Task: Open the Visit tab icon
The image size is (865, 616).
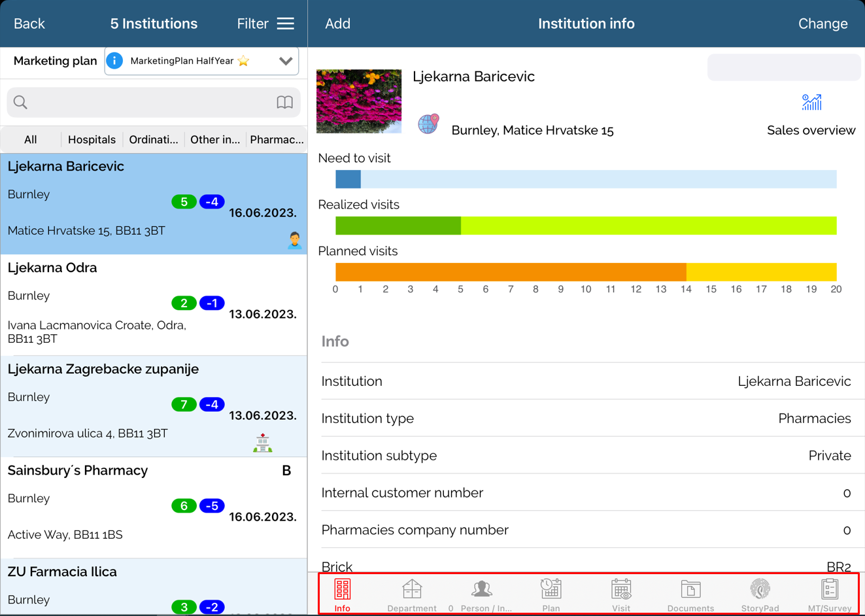Action: (620, 590)
